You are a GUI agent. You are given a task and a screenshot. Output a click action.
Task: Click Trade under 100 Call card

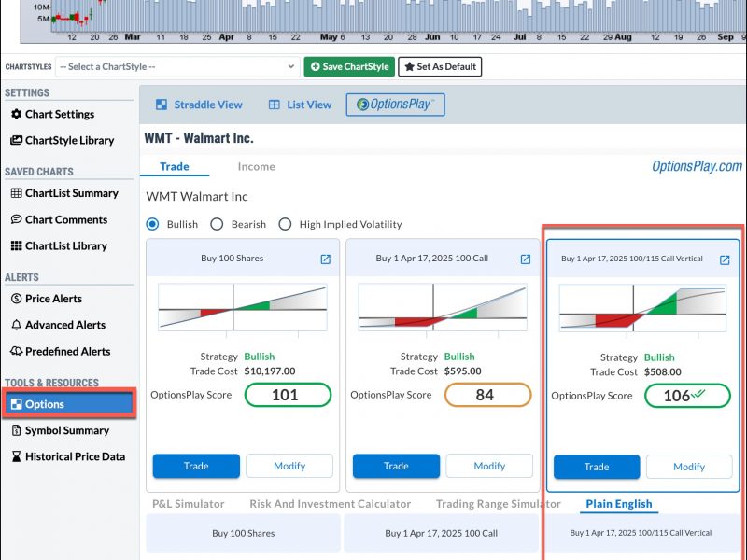click(396, 466)
